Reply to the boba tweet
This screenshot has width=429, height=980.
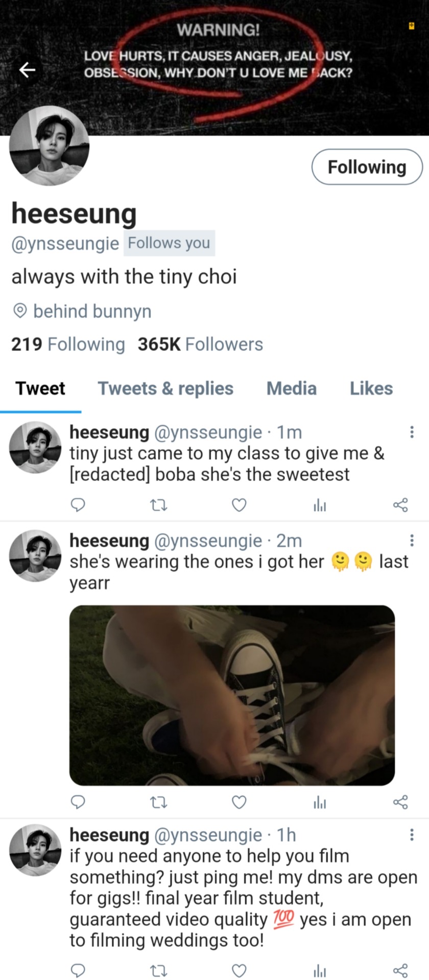77,505
